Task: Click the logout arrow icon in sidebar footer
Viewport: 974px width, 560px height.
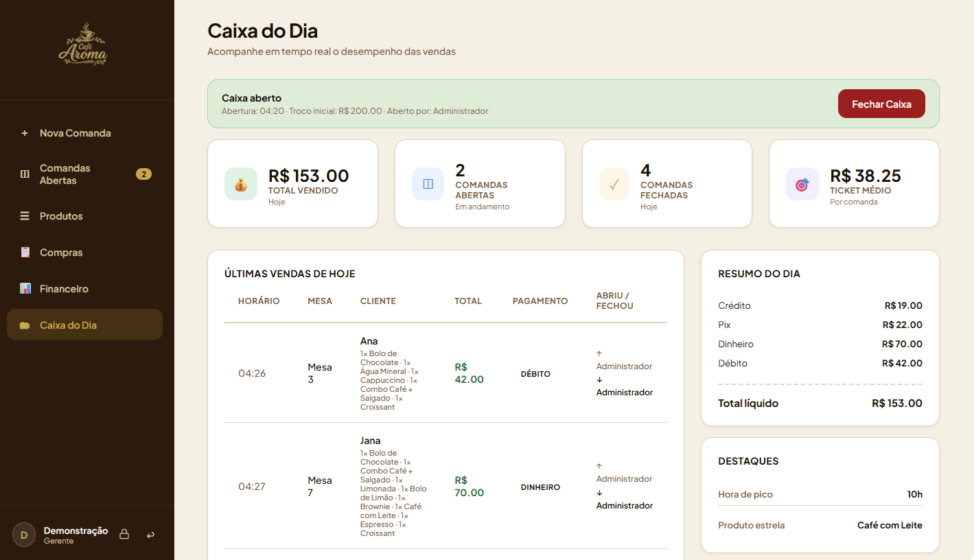Action: click(150, 535)
